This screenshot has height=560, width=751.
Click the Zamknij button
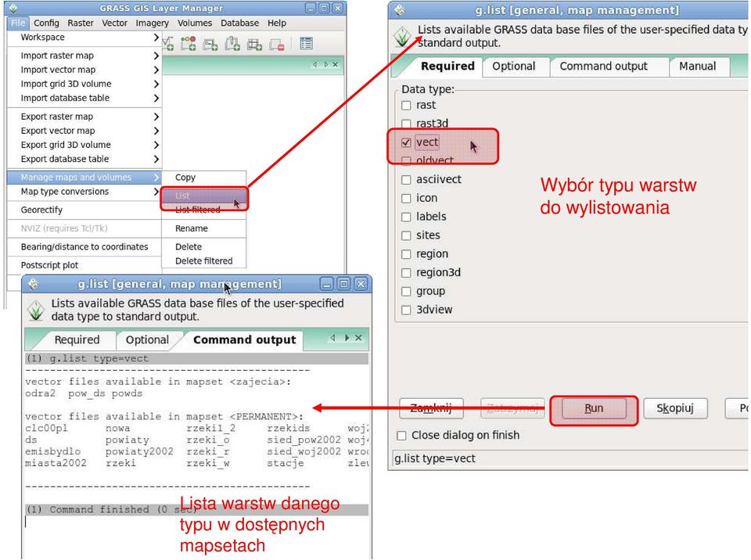coord(431,408)
